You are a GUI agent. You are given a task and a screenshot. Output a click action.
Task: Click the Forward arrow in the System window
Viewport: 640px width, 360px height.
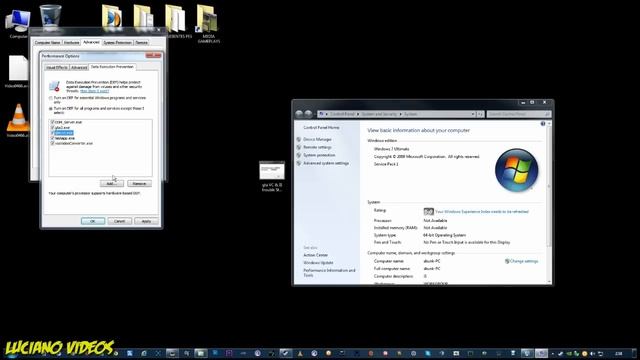click(309, 114)
